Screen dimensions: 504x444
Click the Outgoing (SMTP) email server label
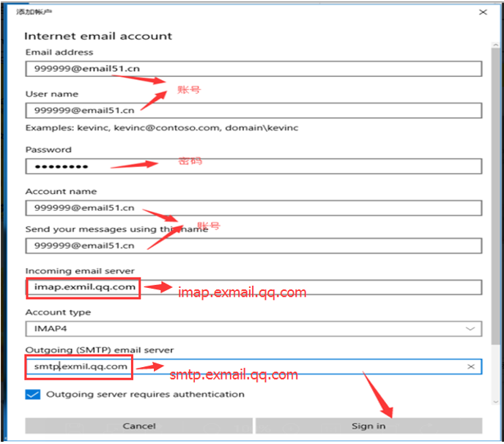[100, 349]
